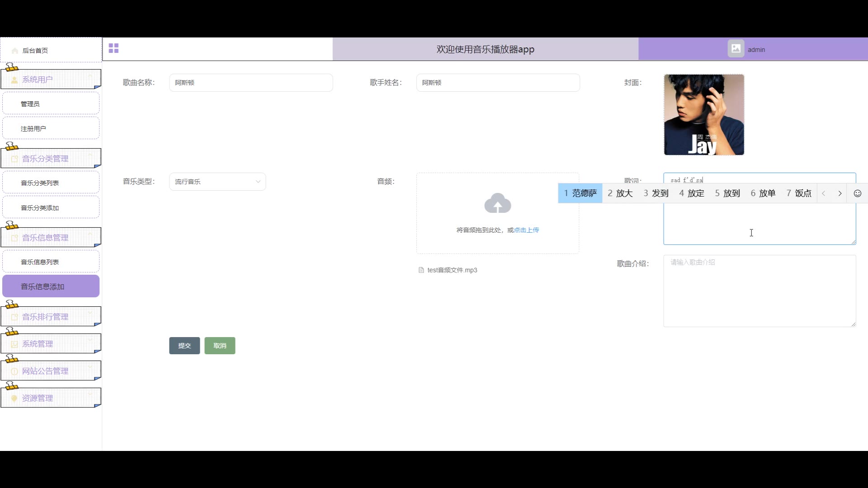868x488 pixels.
Task: Open 音乐分类添加 page
Action: (x=51, y=207)
